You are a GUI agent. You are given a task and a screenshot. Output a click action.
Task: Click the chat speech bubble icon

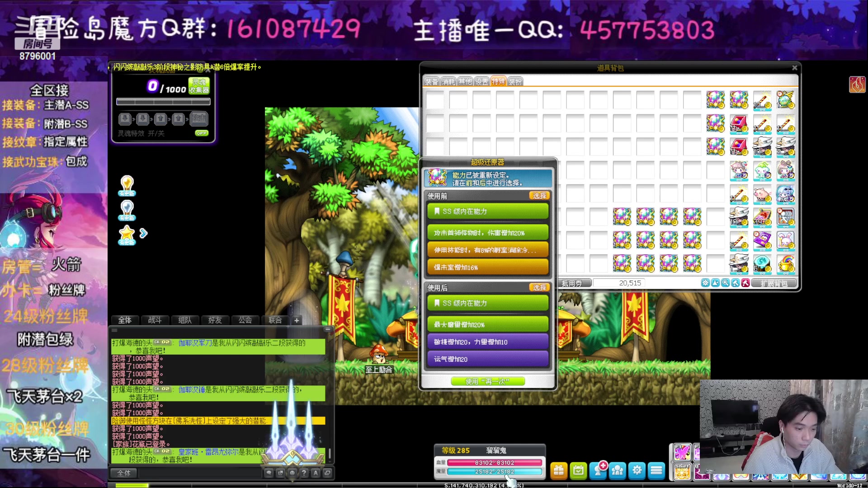click(269, 473)
